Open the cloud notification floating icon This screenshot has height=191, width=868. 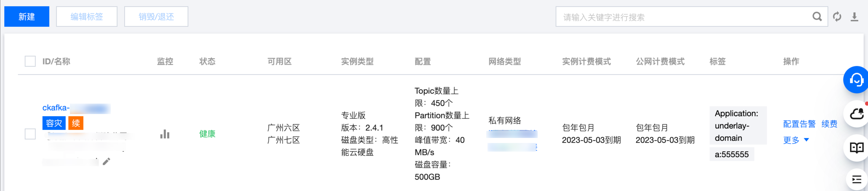(x=856, y=114)
